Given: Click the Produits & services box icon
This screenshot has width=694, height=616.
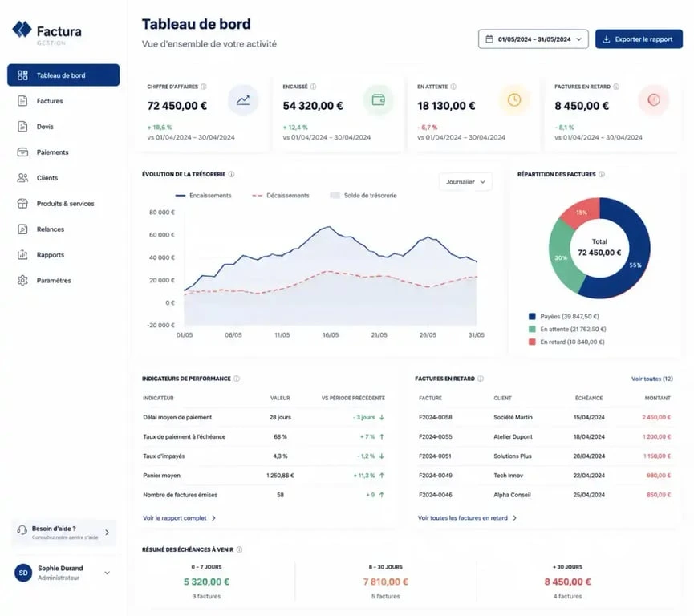Looking at the screenshot, I should [22, 204].
